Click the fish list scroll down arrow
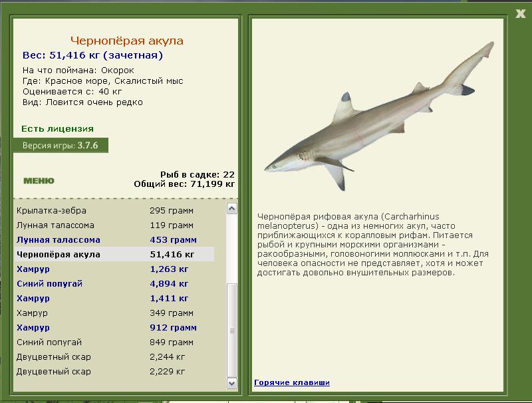This screenshot has height=403, width=532. coord(231,383)
